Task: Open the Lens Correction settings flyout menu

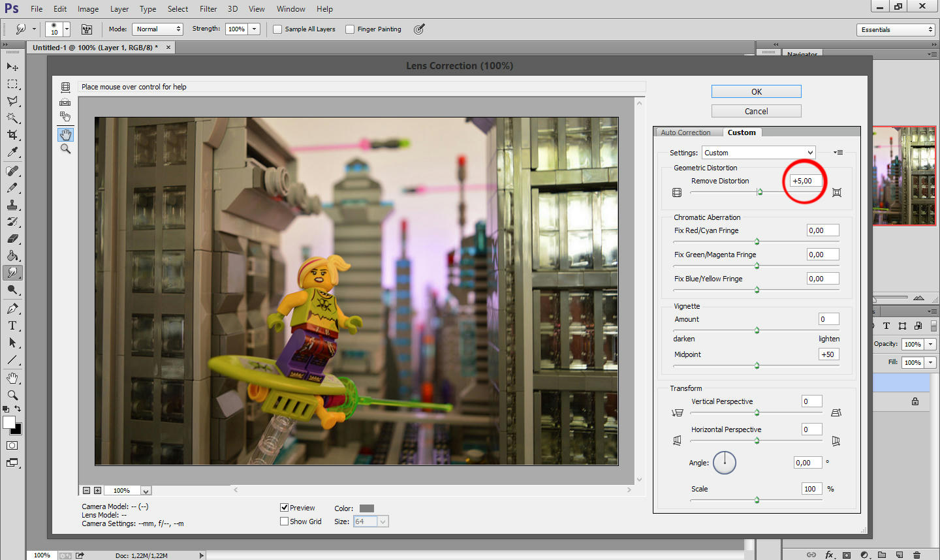Action: click(838, 153)
